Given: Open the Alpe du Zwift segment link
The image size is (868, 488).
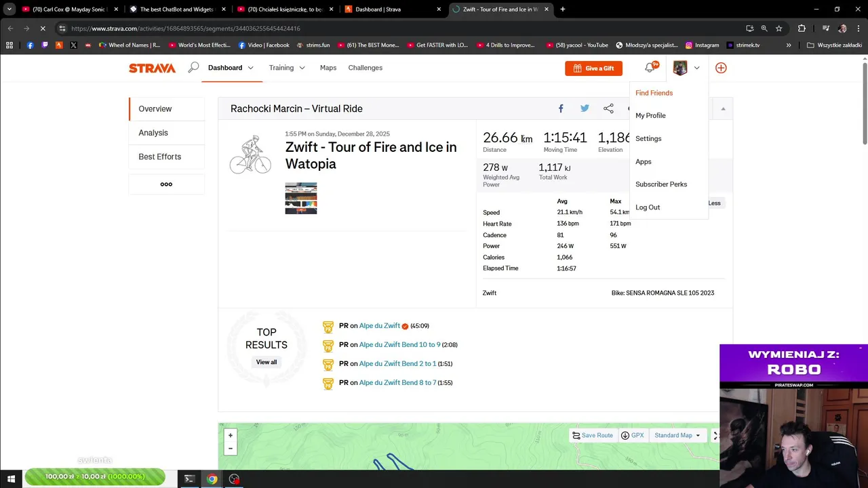Looking at the screenshot, I should [x=380, y=325].
